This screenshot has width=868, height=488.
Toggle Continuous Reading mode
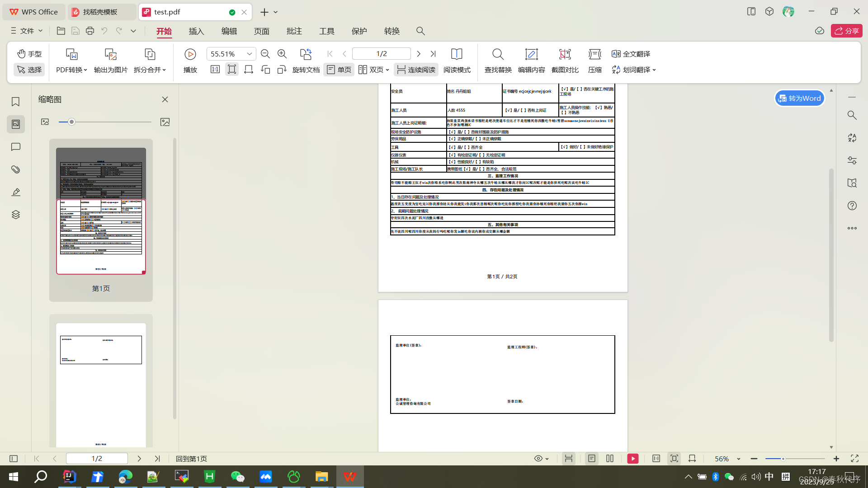point(416,70)
